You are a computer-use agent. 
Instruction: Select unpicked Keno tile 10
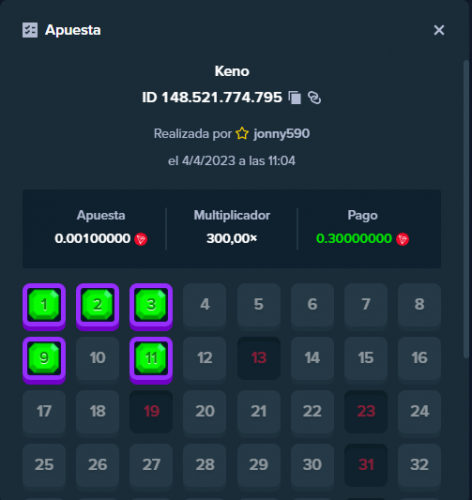click(x=98, y=358)
